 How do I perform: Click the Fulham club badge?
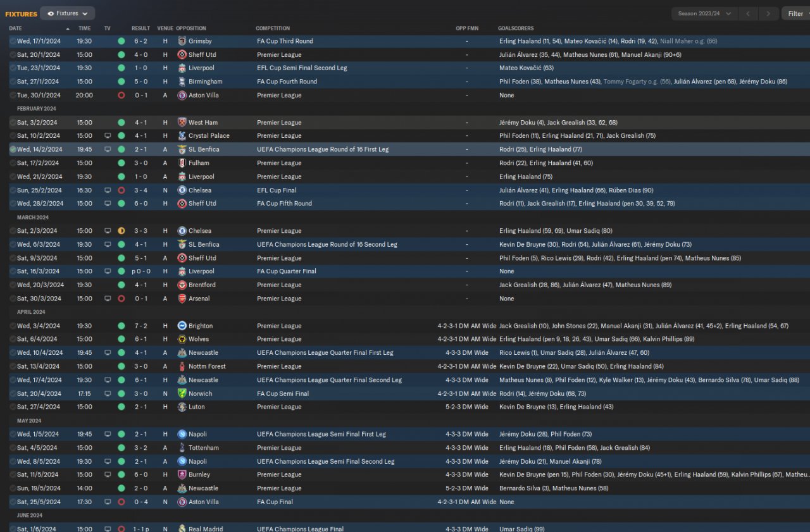tap(182, 163)
